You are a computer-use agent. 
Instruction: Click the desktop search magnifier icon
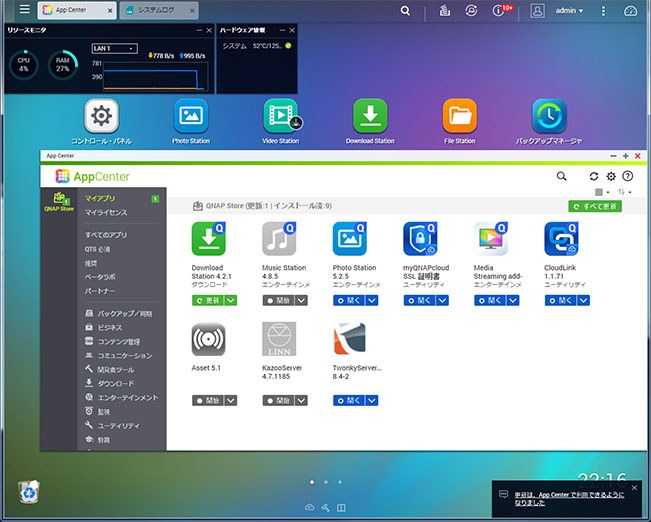coord(405,11)
